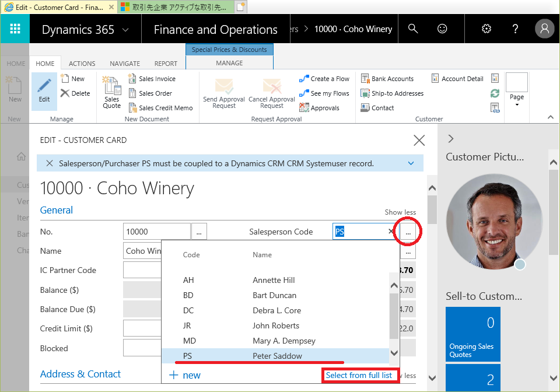Switch to the ACTIONS ribbon tab
The width and height of the screenshot is (560, 392).
pos(82,64)
